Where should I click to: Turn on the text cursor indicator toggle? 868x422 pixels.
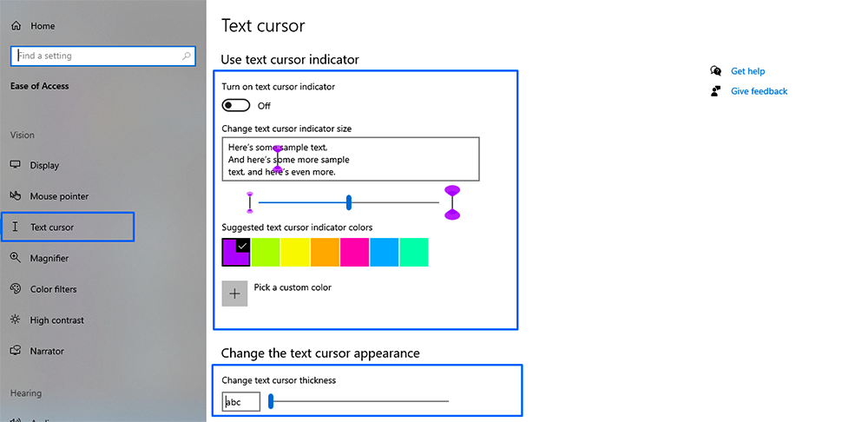[x=236, y=106]
